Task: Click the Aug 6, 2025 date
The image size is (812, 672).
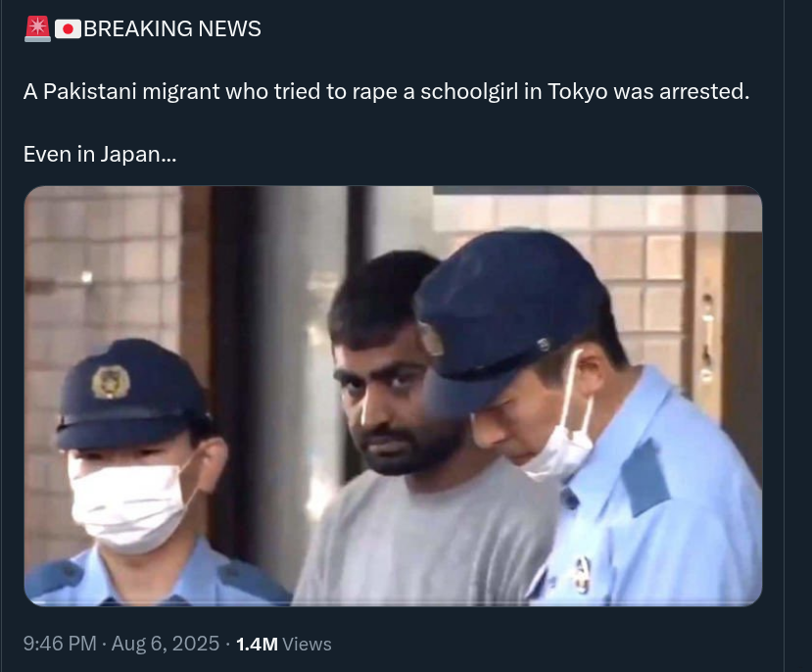Action: click(166, 644)
